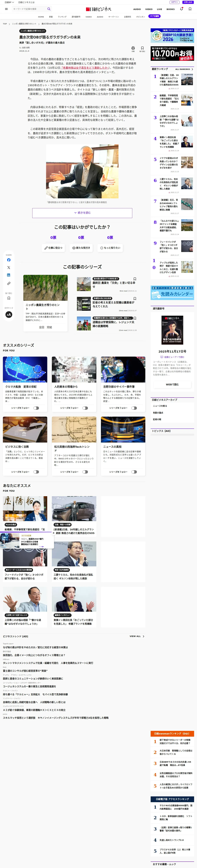Click the WEBで読む button

tap(172, 385)
